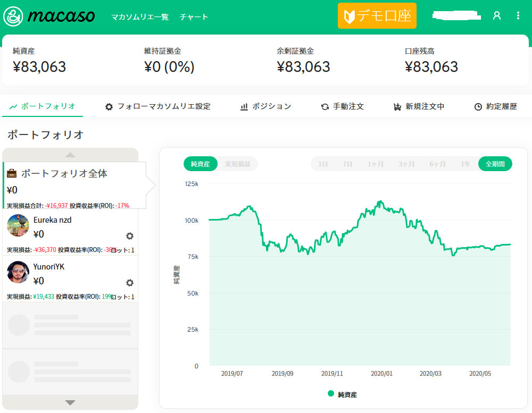
Task: Click the portfolio briefcase icon
Action: coord(12,174)
